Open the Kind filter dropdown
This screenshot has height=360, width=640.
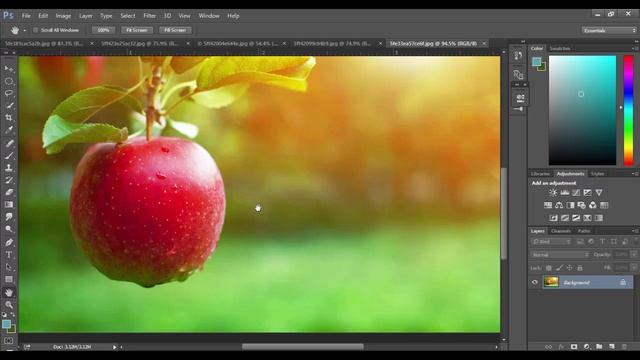pyautogui.click(x=551, y=242)
